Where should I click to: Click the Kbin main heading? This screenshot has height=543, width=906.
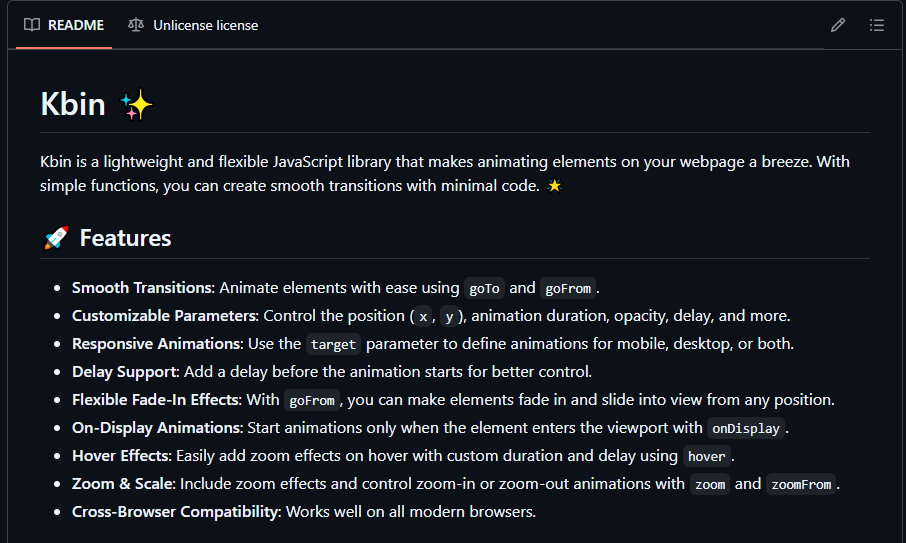(73, 104)
